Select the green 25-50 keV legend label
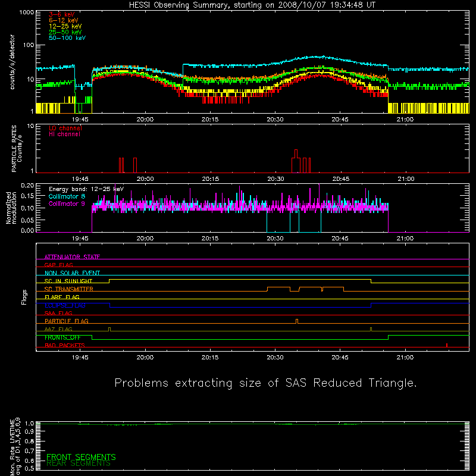Image resolution: width=476 pixels, height=476 pixels. click(65, 32)
